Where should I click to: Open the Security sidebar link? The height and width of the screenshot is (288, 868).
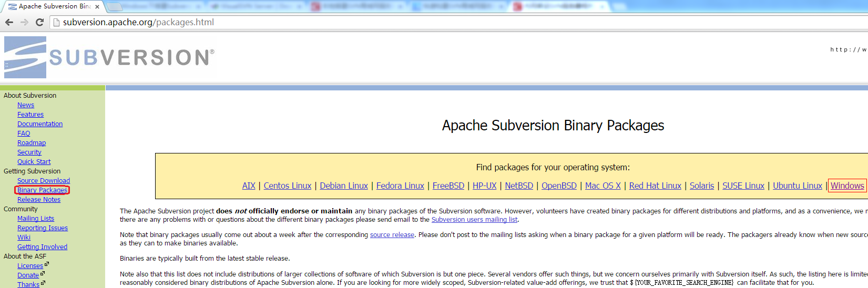[x=29, y=152]
